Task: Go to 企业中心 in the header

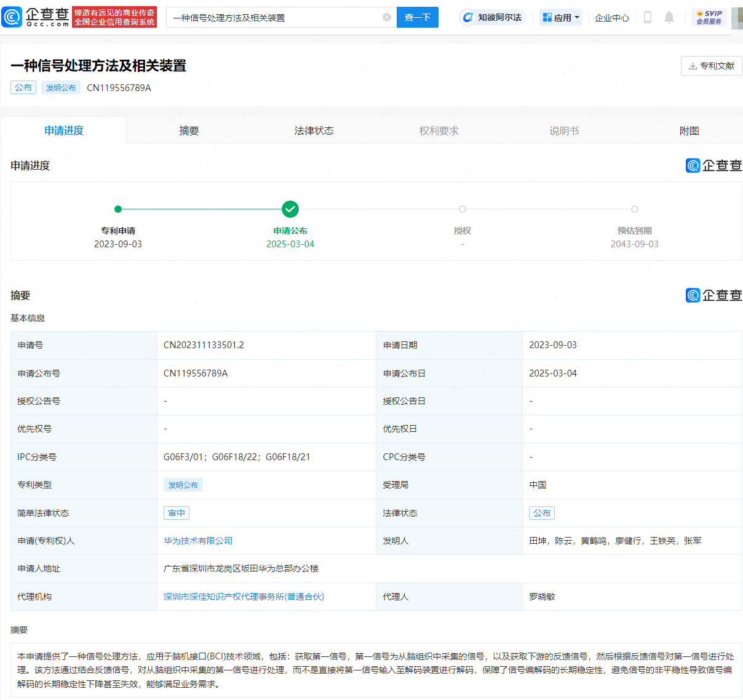Action: point(612,17)
